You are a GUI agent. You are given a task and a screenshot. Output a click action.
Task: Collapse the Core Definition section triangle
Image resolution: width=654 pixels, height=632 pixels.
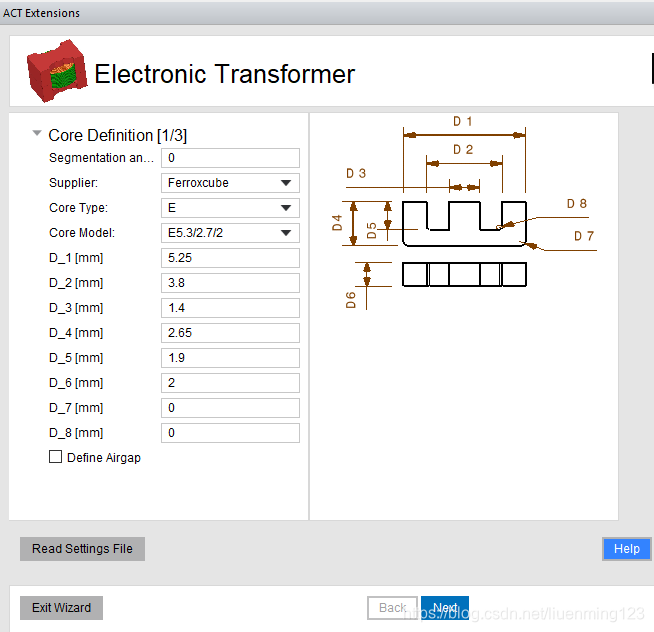coord(37,133)
